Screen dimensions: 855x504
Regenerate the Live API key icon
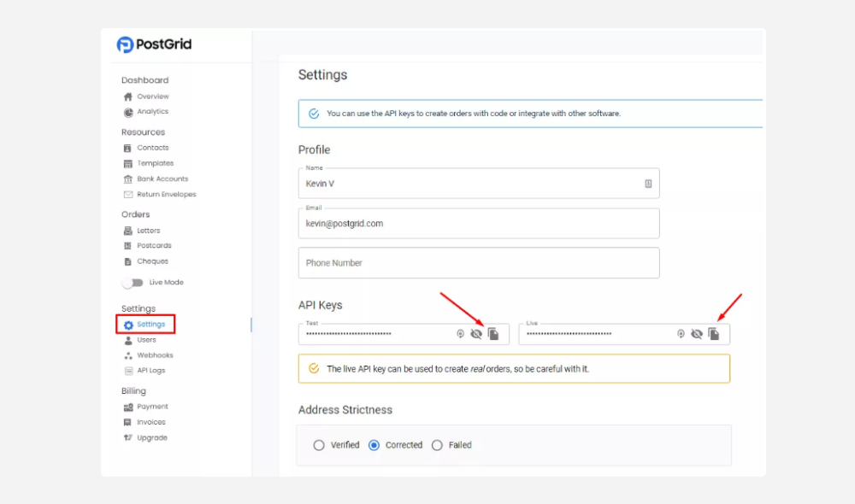[x=681, y=334]
